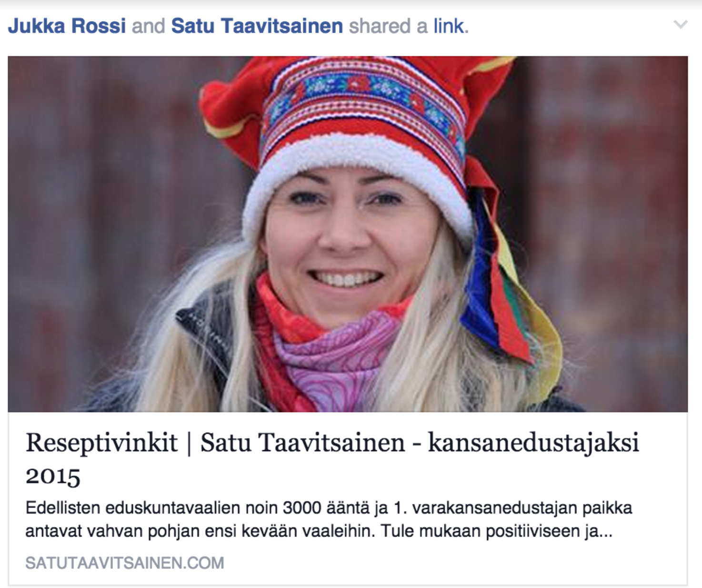The width and height of the screenshot is (702, 588).
Task: Click "2015" on headline's second line
Action: tap(53, 476)
